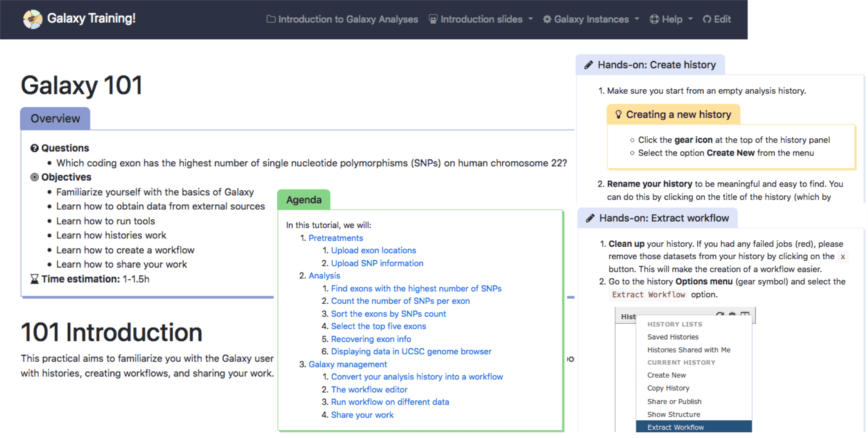The width and height of the screenshot is (868, 438).
Task: Click the question mark icon beside Questions
Action: 35,148
